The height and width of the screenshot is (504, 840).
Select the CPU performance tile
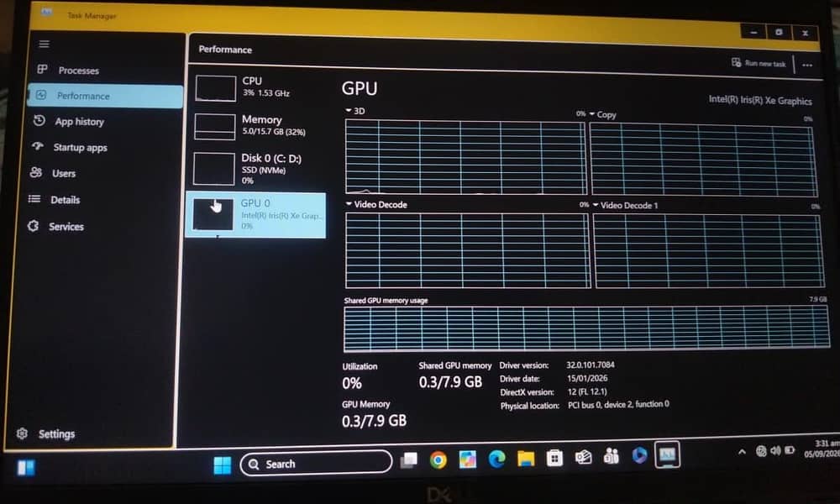pyautogui.click(x=258, y=87)
